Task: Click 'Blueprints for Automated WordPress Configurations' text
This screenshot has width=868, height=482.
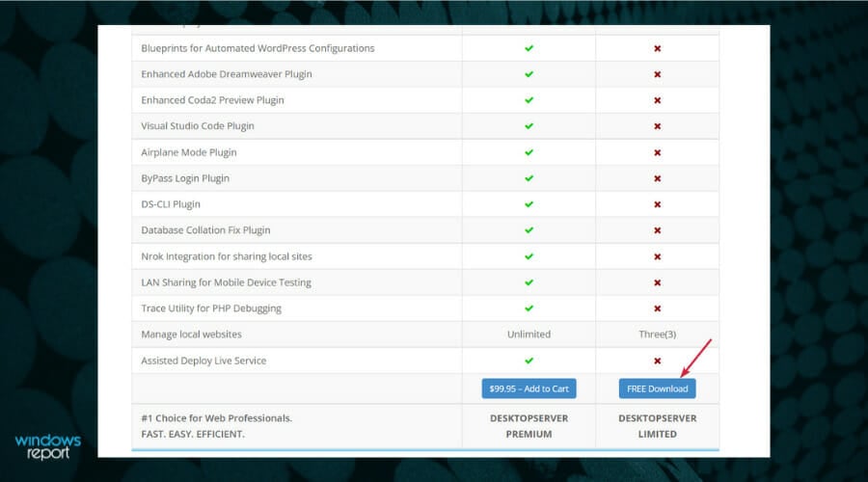Action: [x=258, y=48]
